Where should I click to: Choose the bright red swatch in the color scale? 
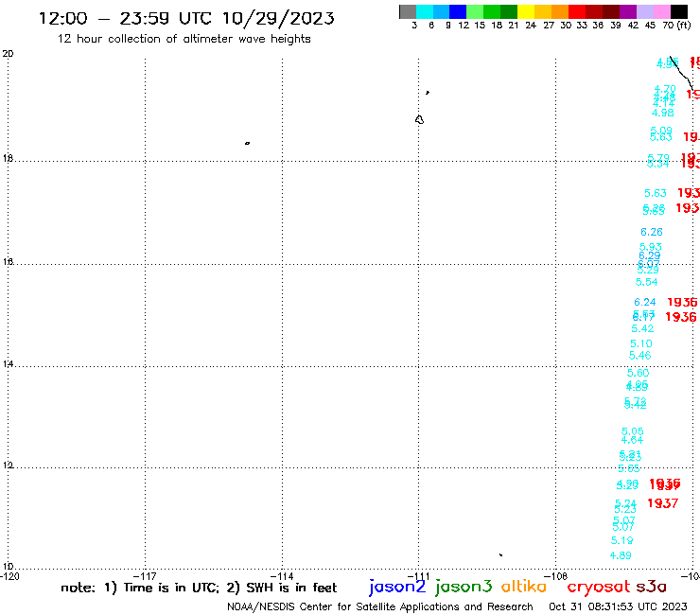pos(577,11)
